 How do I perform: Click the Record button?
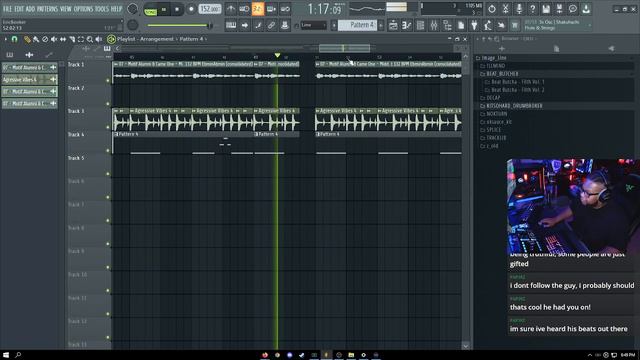191,9
